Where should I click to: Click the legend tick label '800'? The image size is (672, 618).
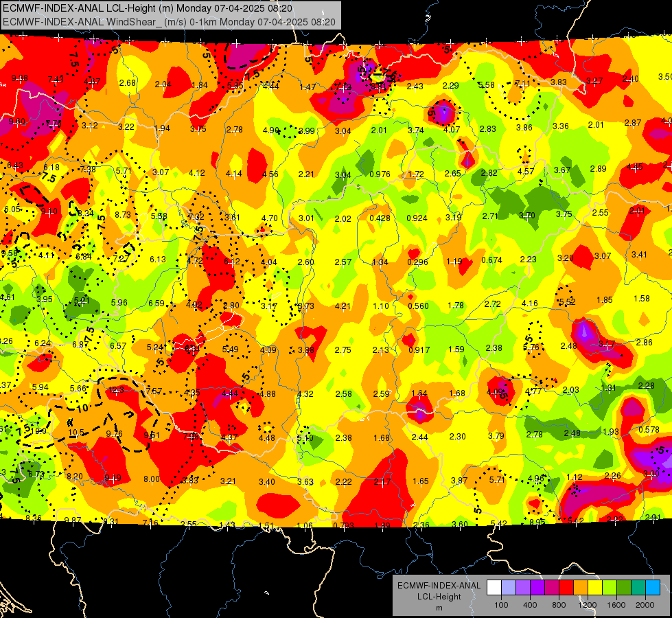559,605
